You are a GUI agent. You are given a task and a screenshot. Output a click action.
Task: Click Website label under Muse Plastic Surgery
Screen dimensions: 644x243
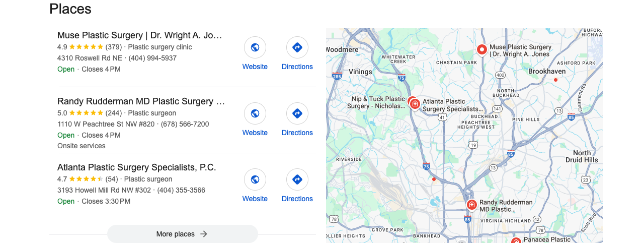255,67
